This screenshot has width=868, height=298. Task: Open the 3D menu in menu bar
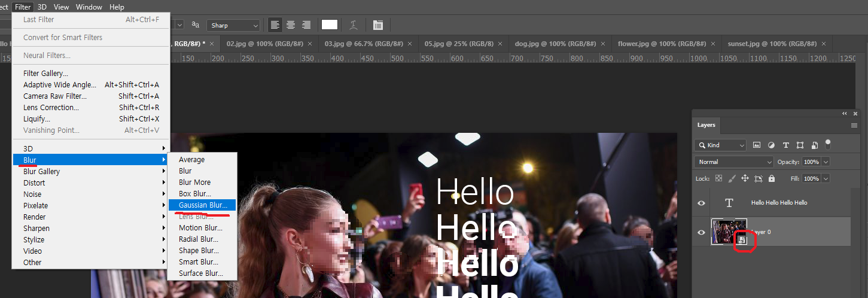42,7
